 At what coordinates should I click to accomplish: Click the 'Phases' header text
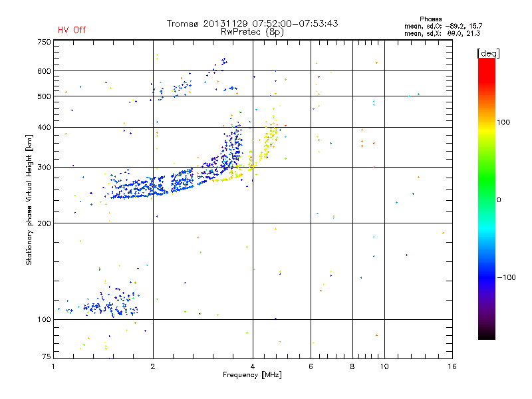(x=430, y=19)
